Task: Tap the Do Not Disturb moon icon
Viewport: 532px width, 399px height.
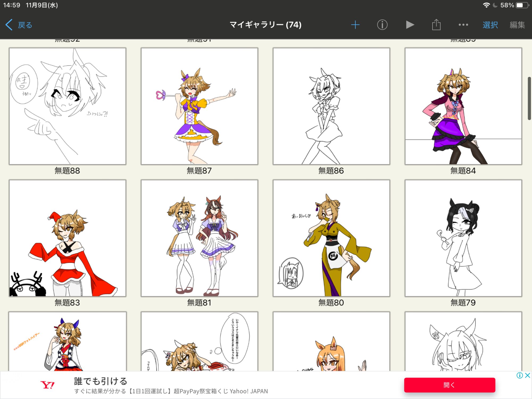Action: (495, 5)
